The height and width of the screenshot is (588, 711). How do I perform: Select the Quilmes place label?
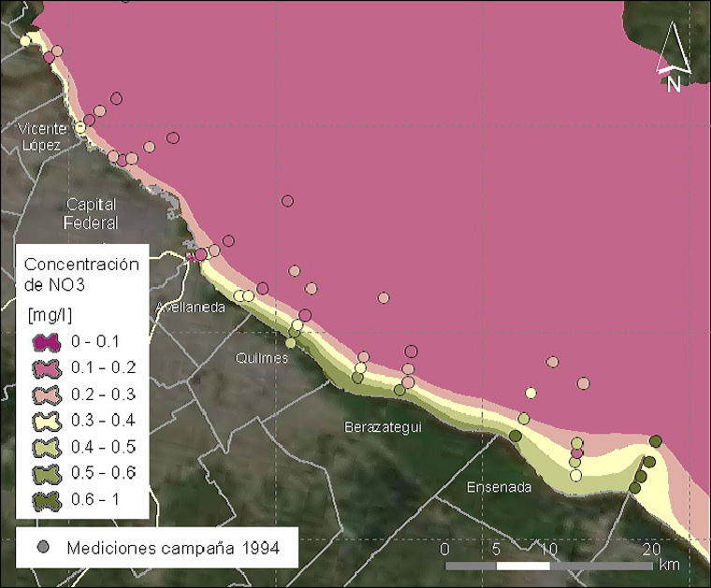(256, 358)
